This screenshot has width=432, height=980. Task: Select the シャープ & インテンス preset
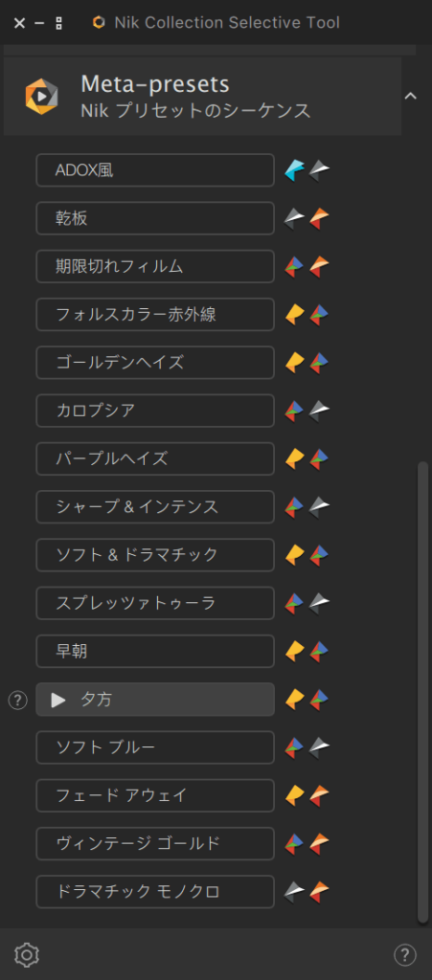155,507
